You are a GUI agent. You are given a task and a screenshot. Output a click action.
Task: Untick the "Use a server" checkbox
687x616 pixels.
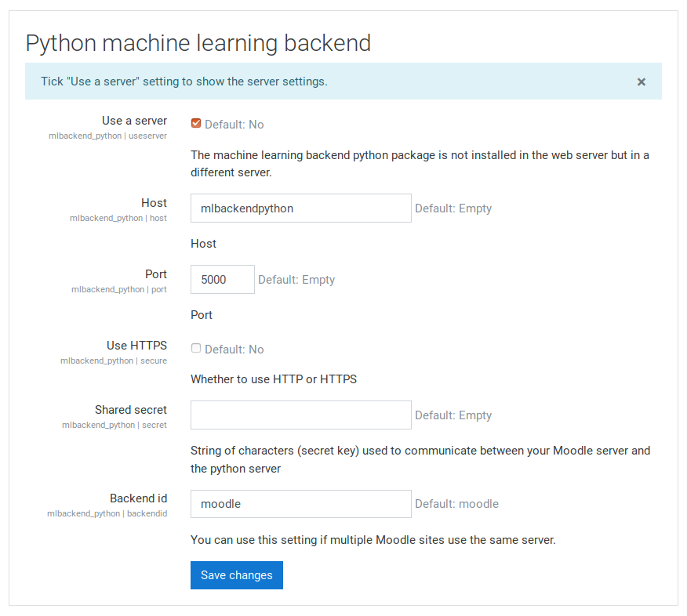point(196,124)
